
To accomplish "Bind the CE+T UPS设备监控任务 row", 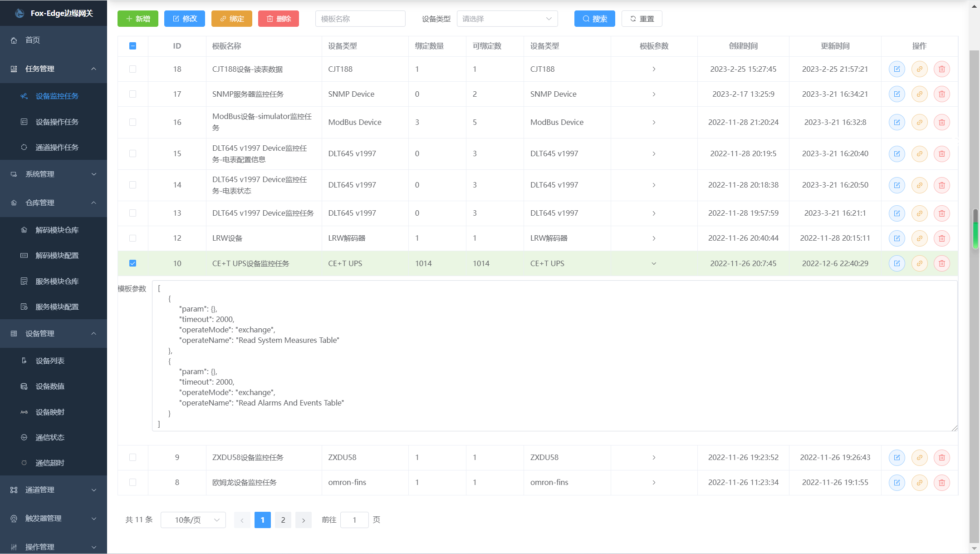I will (920, 263).
